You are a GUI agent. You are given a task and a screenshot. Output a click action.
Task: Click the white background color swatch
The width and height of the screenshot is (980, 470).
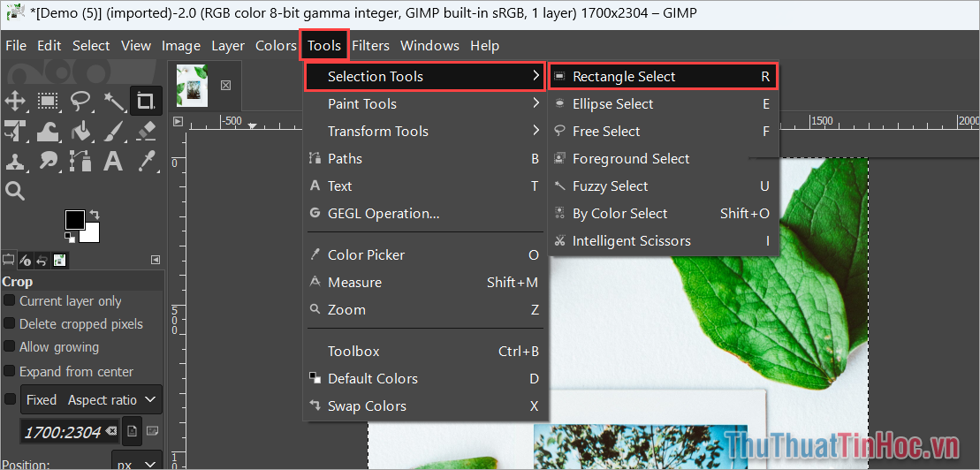pos(92,234)
